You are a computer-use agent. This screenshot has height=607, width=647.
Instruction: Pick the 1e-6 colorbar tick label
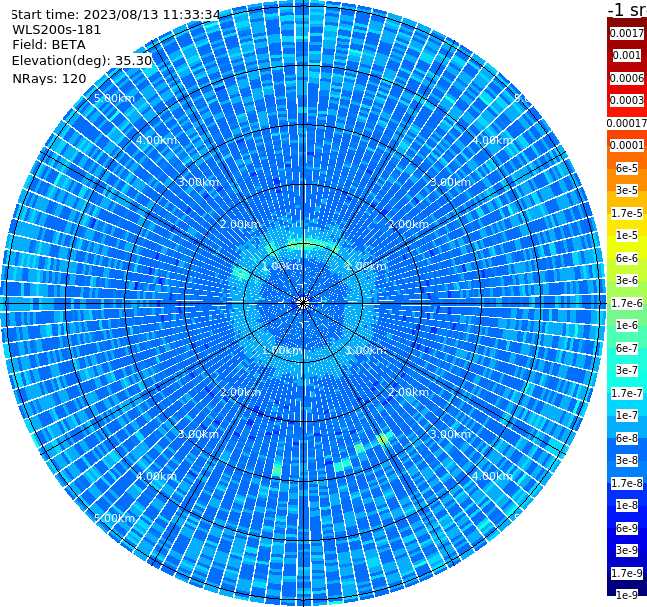tap(627, 325)
